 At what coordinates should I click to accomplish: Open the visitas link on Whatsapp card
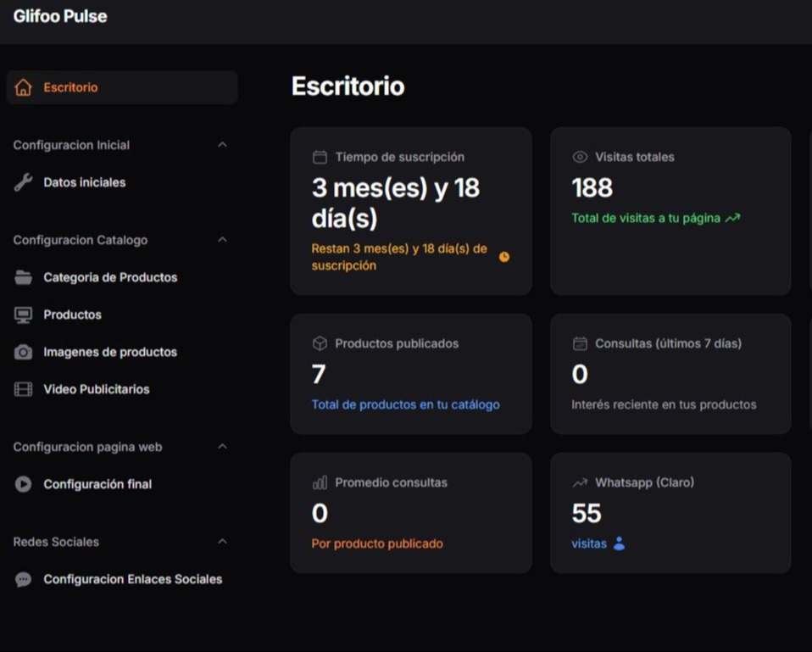pos(589,543)
